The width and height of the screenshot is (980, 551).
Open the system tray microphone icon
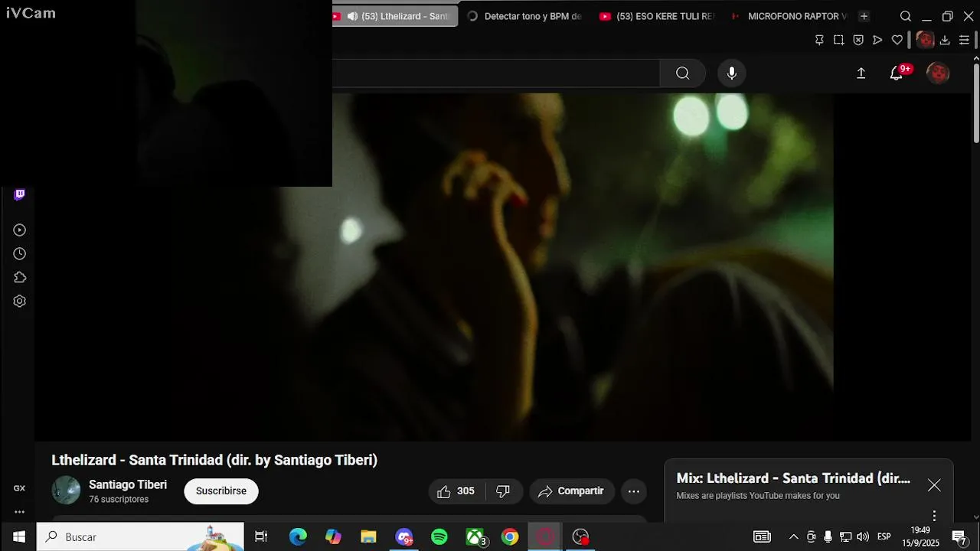point(828,536)
